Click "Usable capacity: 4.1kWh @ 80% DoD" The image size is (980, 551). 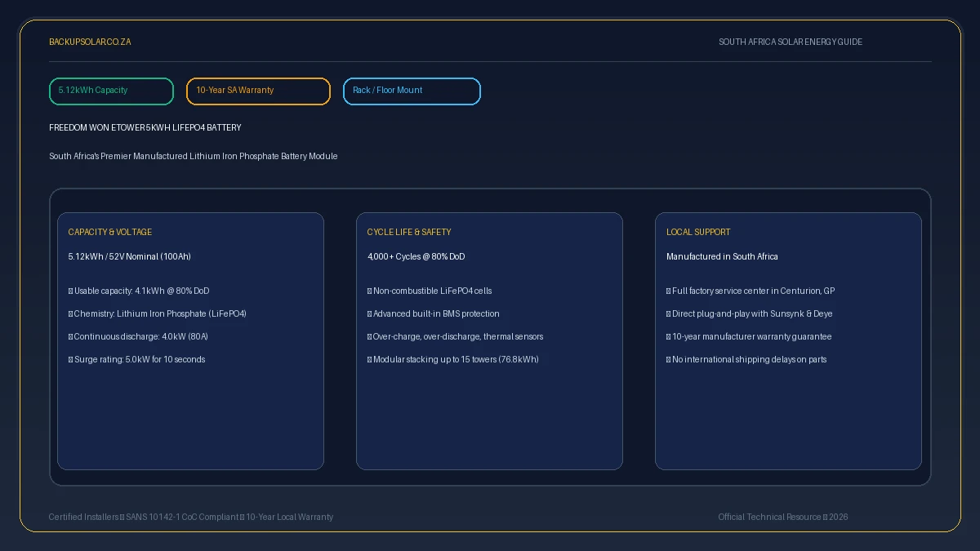coord(142,291)
